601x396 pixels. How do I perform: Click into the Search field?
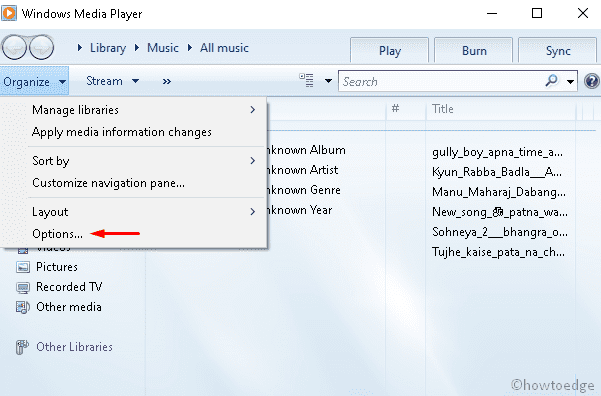[x=441, y=81]
